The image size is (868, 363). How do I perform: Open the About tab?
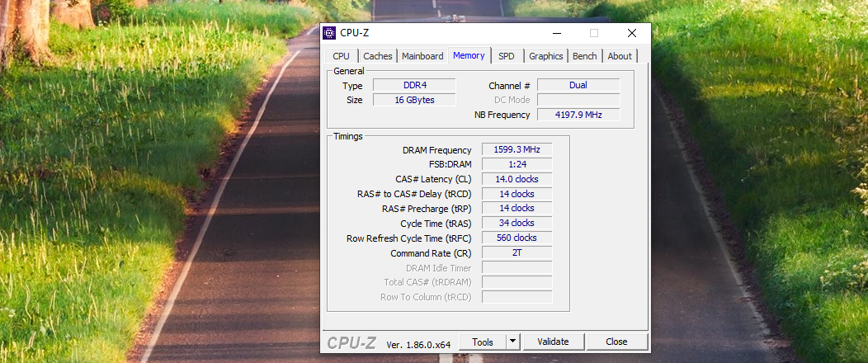(620, 56)
